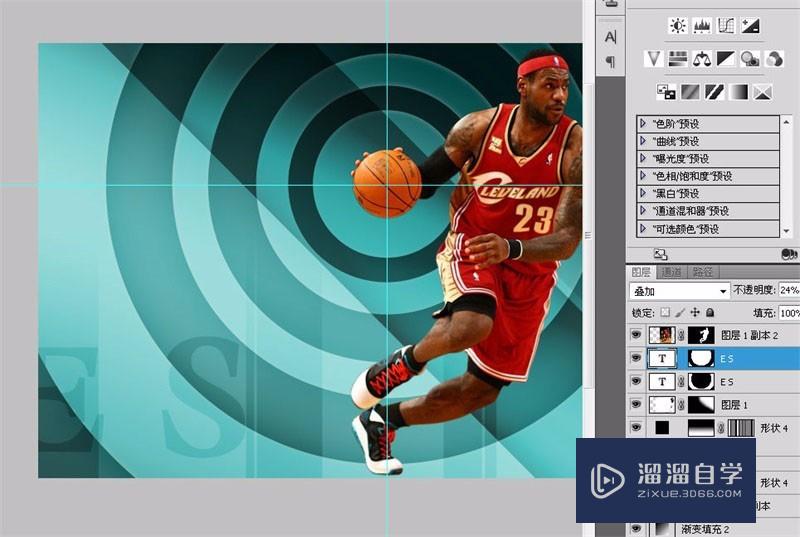
Task: Add a Curves adjustment layer
Action: (x=726, y=25)
